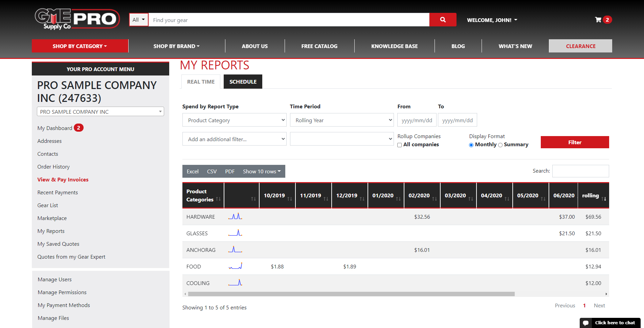Click the table's left scroll arrow

pyautogui.click(x=185, y=294)
